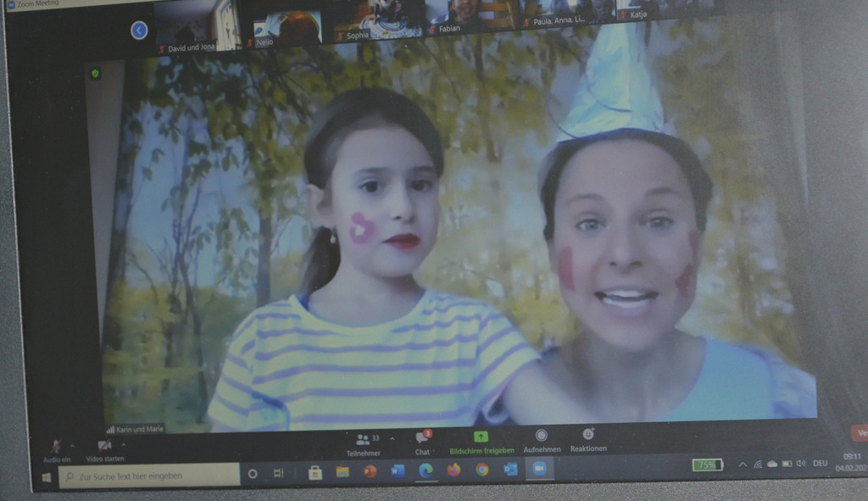Screen dimensions: 868x501
Task: Open the Chat panel
Action: [x=422, y=443]
